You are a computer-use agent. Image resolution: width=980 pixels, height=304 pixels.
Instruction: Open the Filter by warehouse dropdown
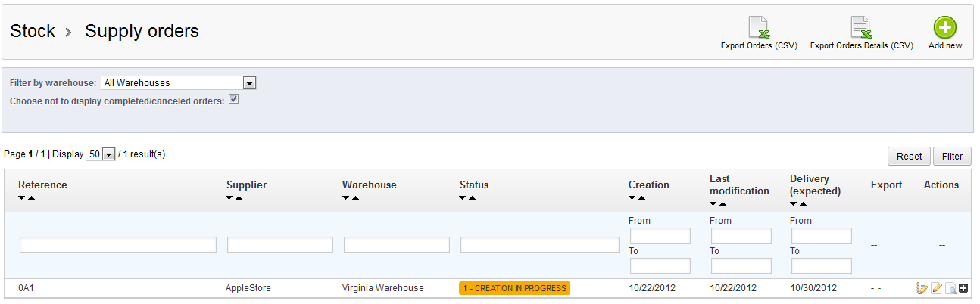179,82
